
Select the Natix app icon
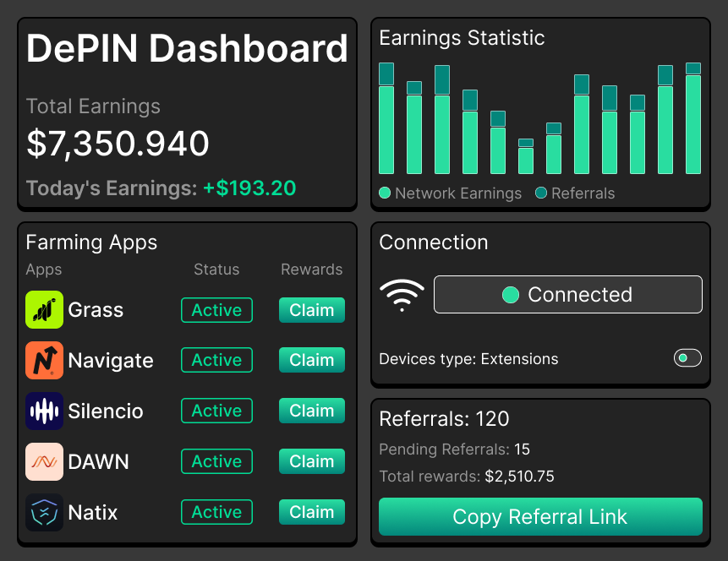(44, 512)
